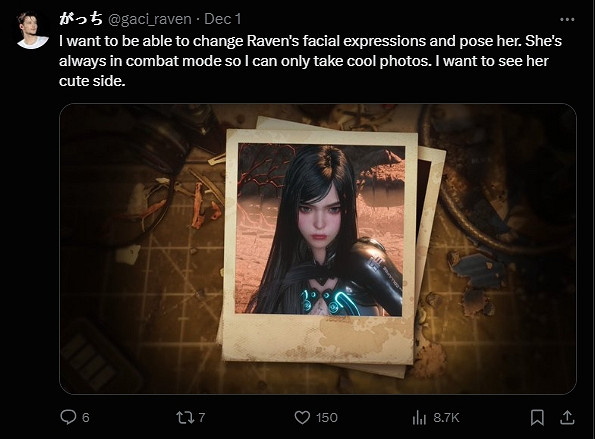Click the display name がっち
Image resolution: width=595 pixels, height=439 pixels.
click(x=80, y=19)
